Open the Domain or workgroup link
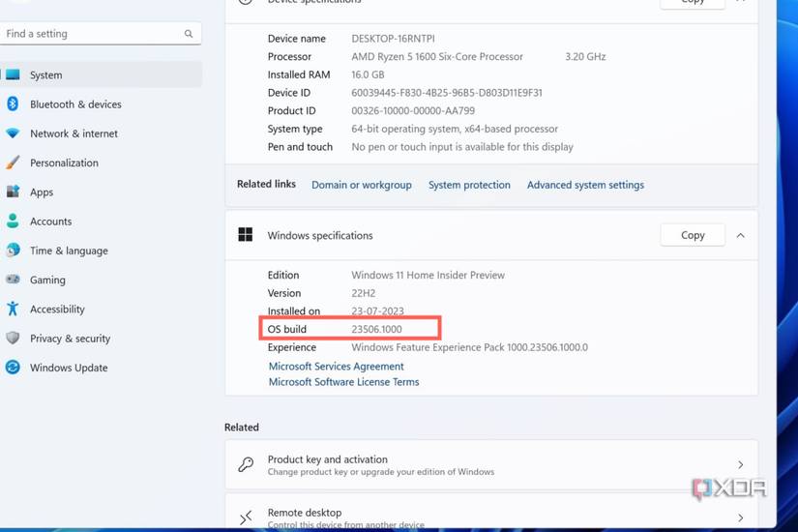 pos(361,185)
